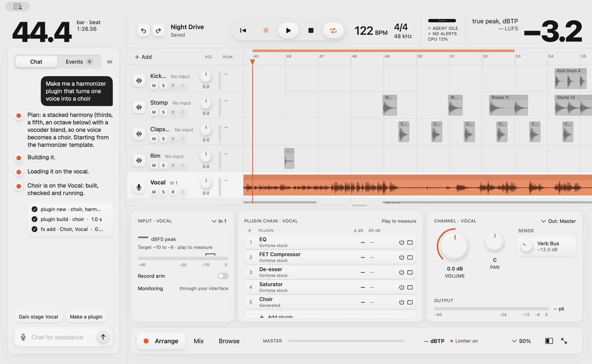This screenshot has width=592, height=364.
Task: Open the Saturator plugin window icon
Action: (410, 287)
